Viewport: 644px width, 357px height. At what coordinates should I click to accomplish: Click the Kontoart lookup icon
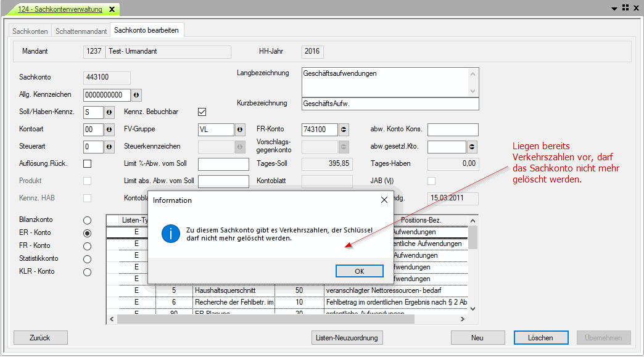(x=109, y=129)
